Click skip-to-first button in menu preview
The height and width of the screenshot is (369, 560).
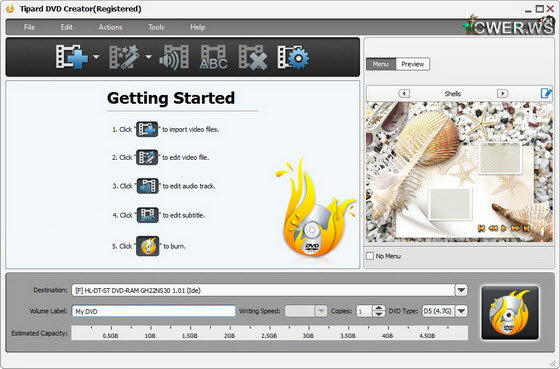481,228
